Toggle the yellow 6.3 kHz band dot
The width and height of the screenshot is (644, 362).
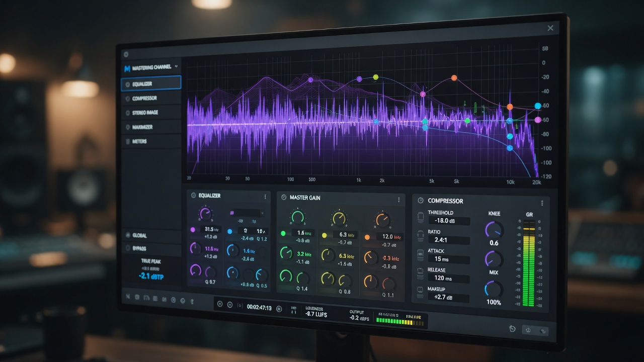coord(324,235)
